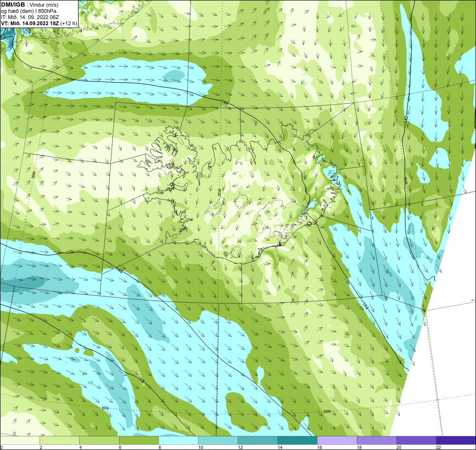This screenshot has width=476, height=450.
Task: Click the 20W longitude label over Iceland
Action: 219,192
